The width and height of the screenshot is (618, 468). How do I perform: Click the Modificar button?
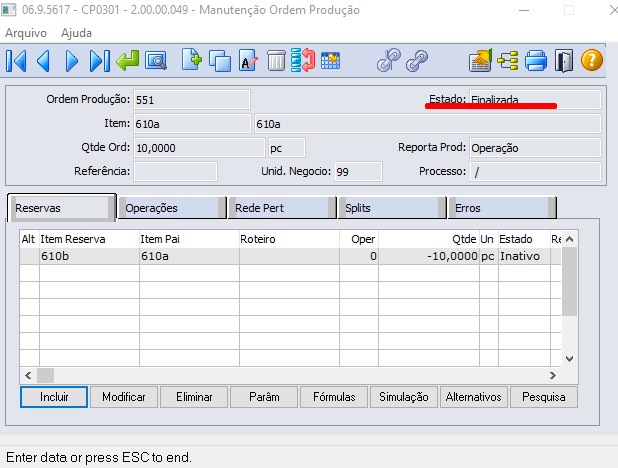click(x=124, y=397)
